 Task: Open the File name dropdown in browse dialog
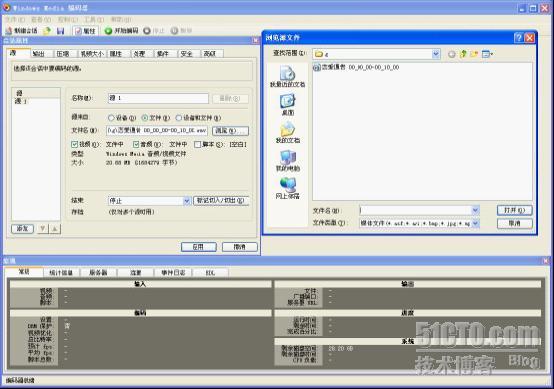(475, 210)
